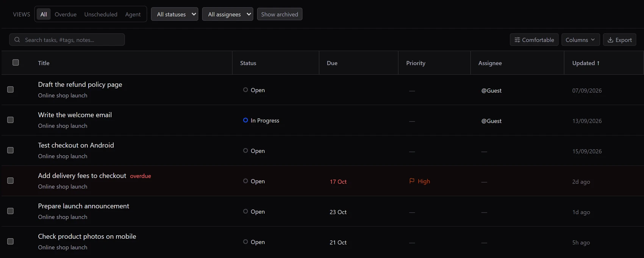Expand the Columns menu
This screenshot has height=258, width=644.
coord(580,40)
